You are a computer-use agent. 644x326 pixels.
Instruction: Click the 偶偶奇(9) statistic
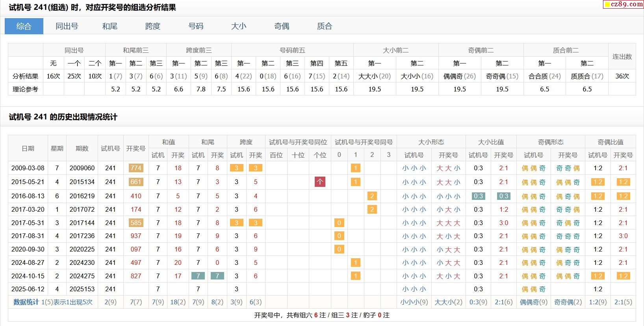pyautogui.click(x=534, y=302)
